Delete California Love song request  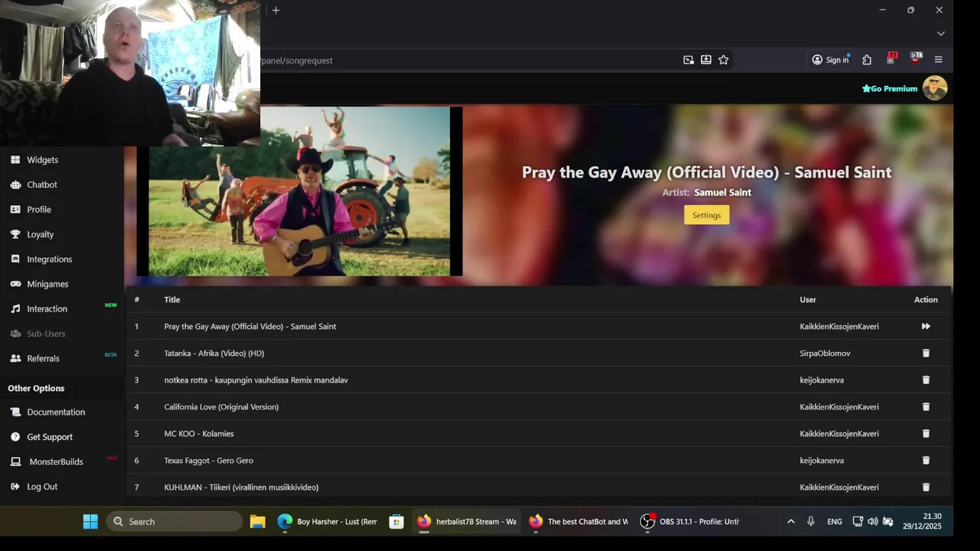point(926,406)
